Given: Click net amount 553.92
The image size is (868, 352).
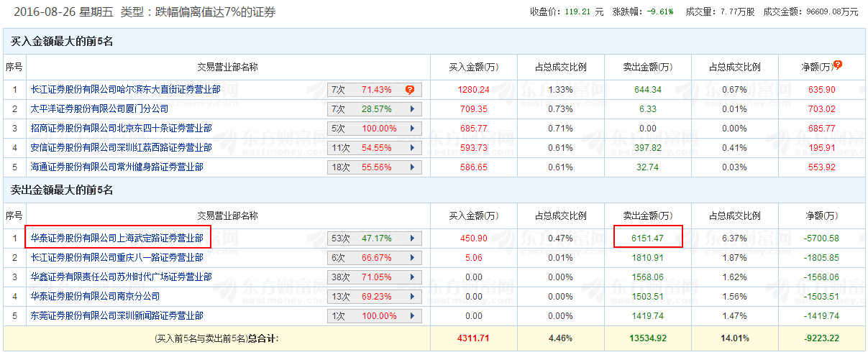Looking at the screenshot, I should click(x=821, y=167).
